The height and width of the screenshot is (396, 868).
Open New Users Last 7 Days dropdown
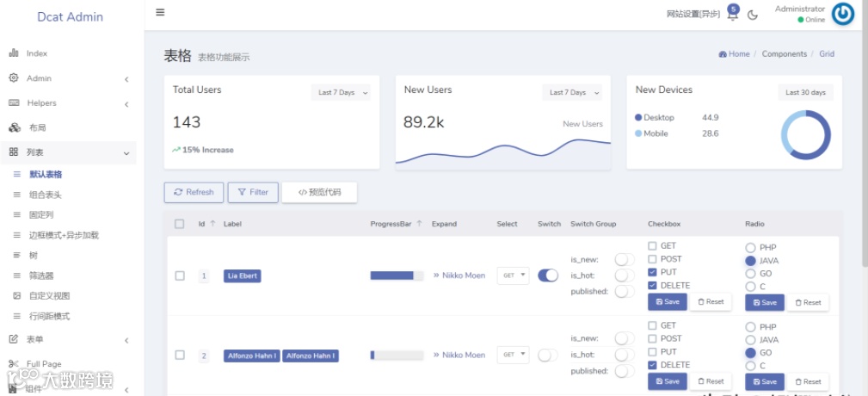(x=572, y=92)
